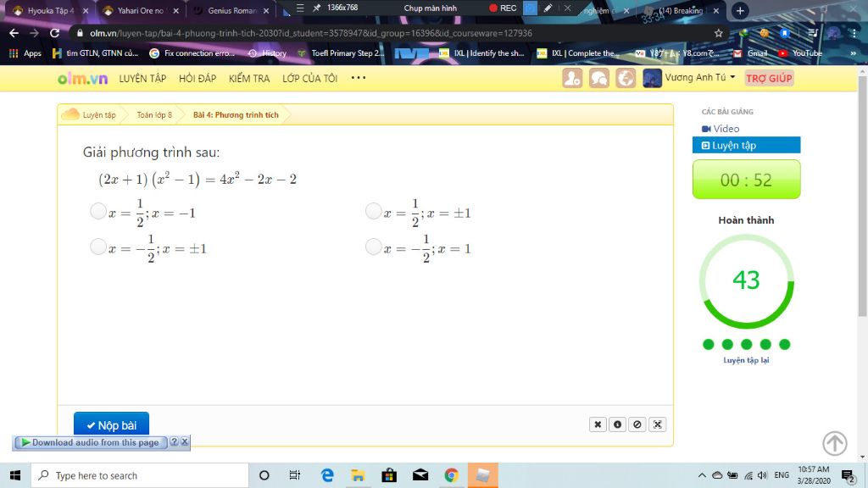The width and height of the screenshot is (868, 488).
Task: Click the page vertical scrollbar
Action: click(x=862, y=197)
